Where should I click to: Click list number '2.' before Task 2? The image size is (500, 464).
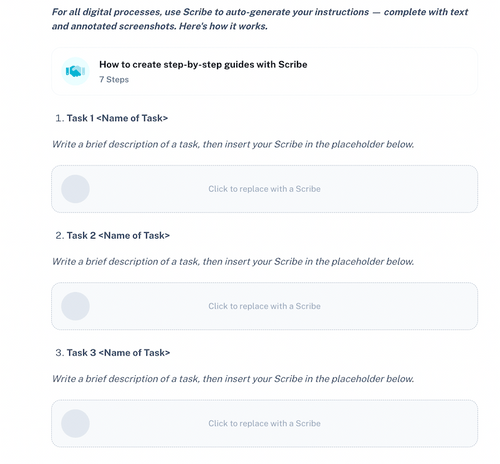point(60,236)
